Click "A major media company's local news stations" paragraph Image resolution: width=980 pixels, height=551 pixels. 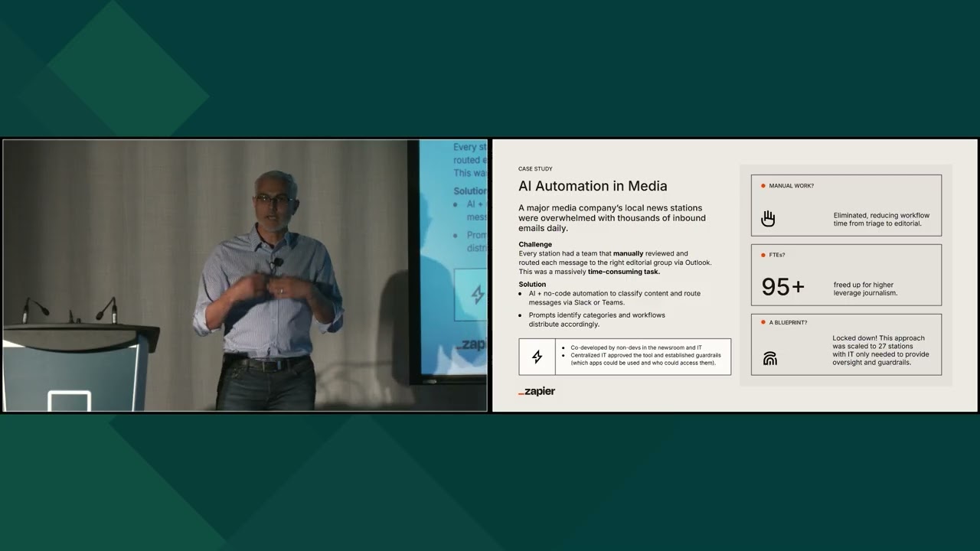[612, 218]
